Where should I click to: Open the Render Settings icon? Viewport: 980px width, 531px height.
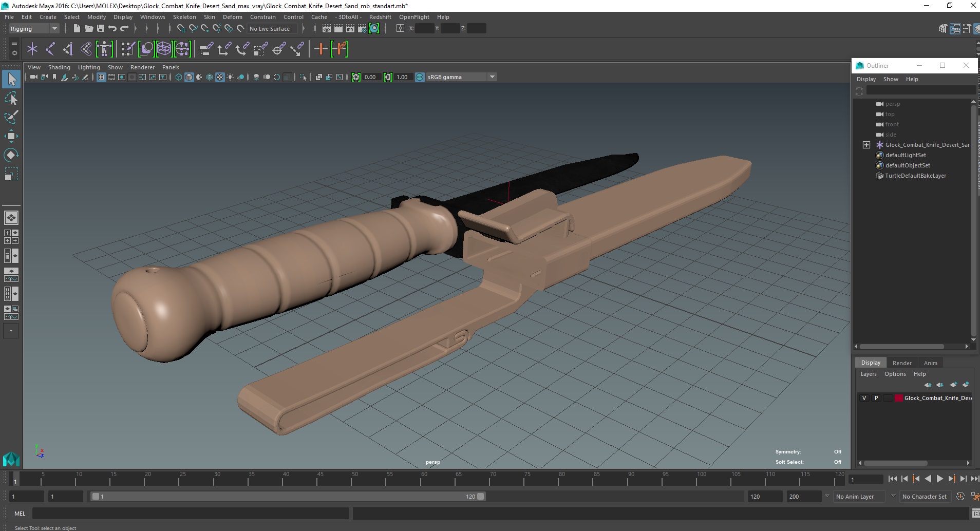362,29
